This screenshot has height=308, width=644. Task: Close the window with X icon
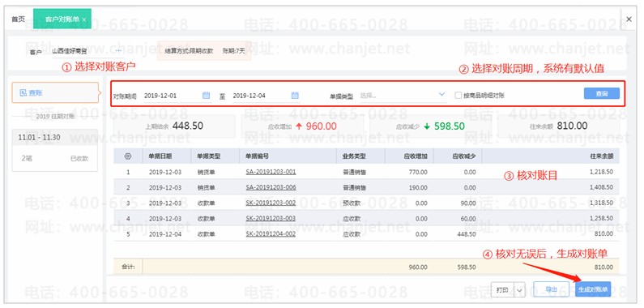click(629, 19)
